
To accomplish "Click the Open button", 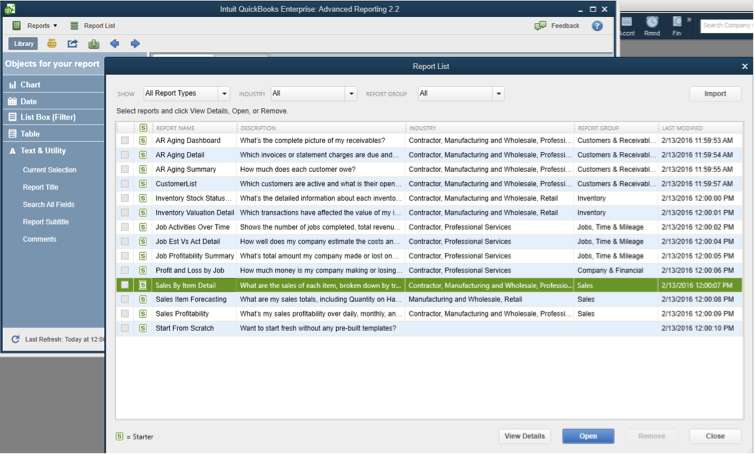I will (x=588, y=436).
